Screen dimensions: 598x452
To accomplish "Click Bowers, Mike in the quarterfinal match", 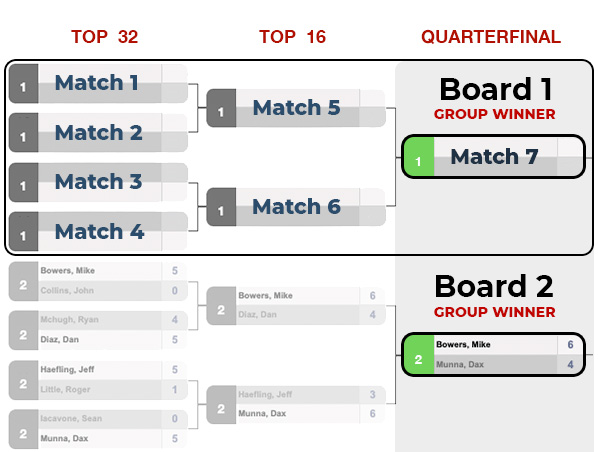I will pos(463,344).
